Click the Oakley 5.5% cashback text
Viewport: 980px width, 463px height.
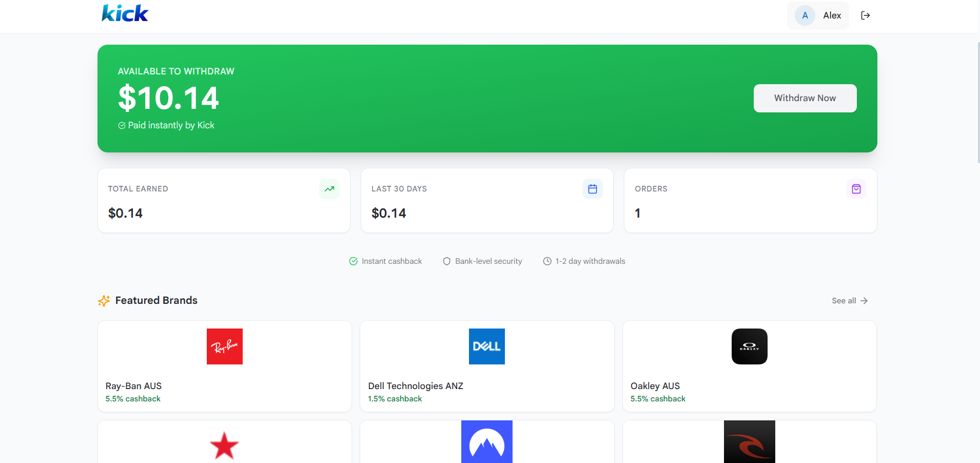click(658, 399)
